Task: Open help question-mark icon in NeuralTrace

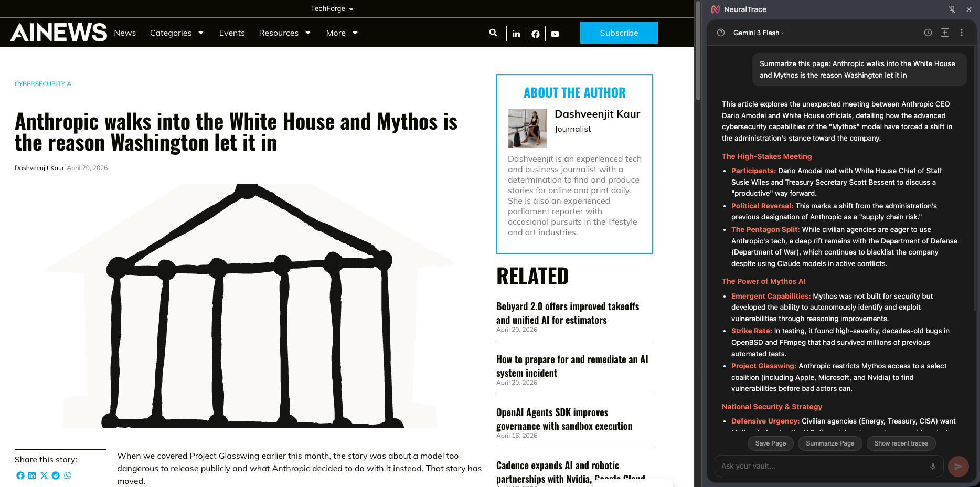Action: click(721, 33)
